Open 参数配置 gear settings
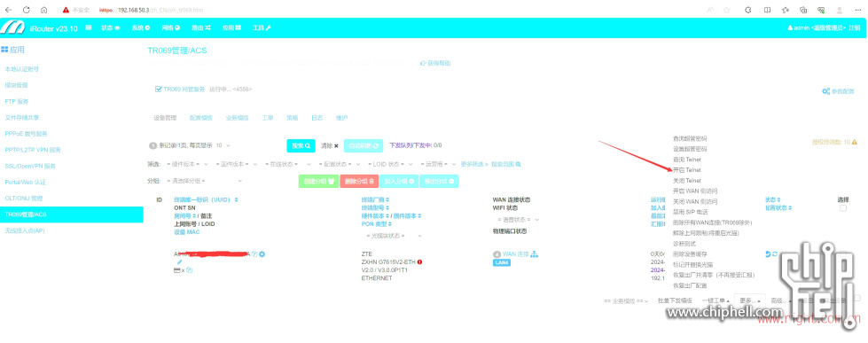 pos(838,90)
